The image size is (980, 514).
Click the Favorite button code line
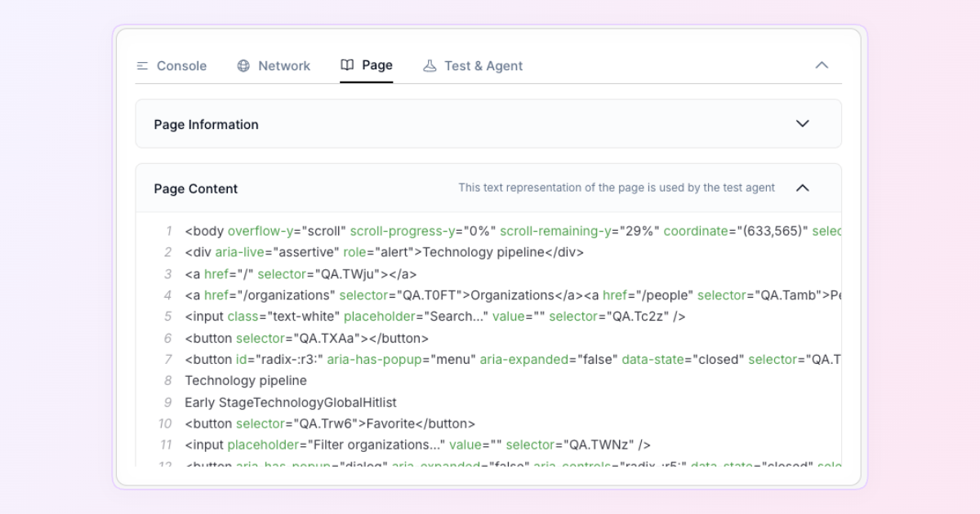329,423
